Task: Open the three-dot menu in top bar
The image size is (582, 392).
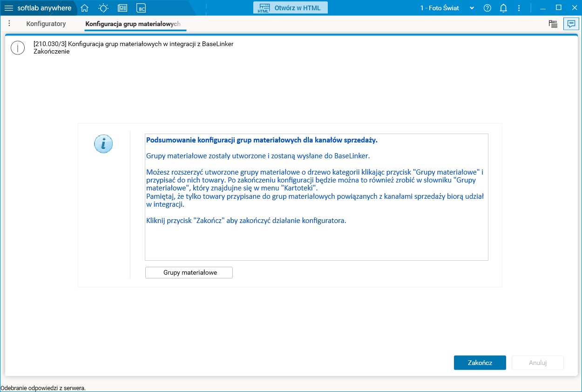Action: point(519,8)
